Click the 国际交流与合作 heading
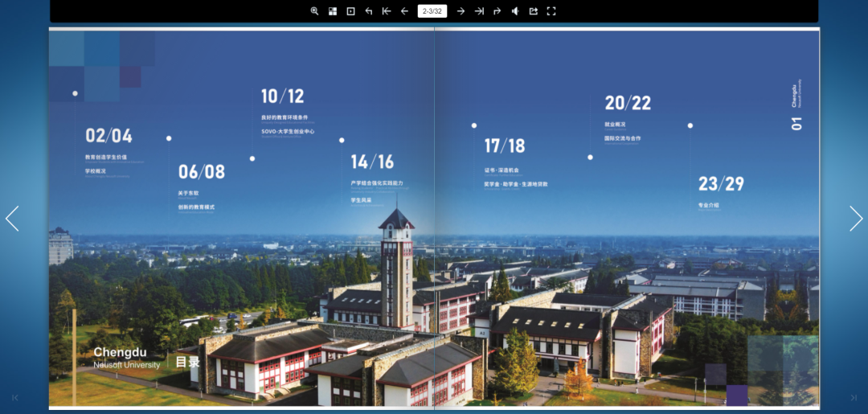The image size is (868, 414). click(623, 138)
